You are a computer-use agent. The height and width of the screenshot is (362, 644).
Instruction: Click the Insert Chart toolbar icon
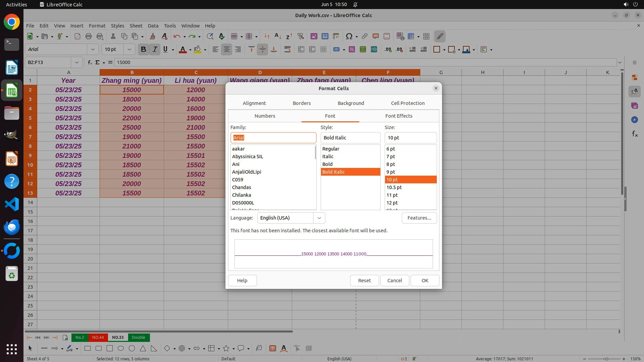(x=325, y=36)
